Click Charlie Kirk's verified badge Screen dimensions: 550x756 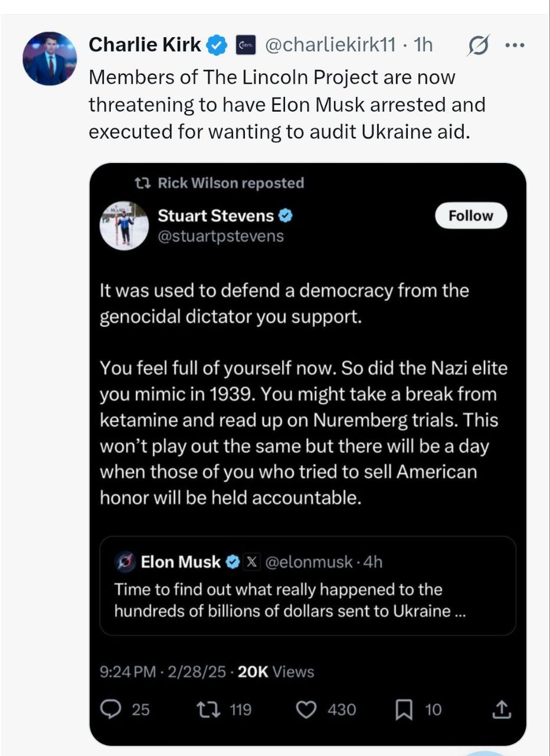click(217, 45)
